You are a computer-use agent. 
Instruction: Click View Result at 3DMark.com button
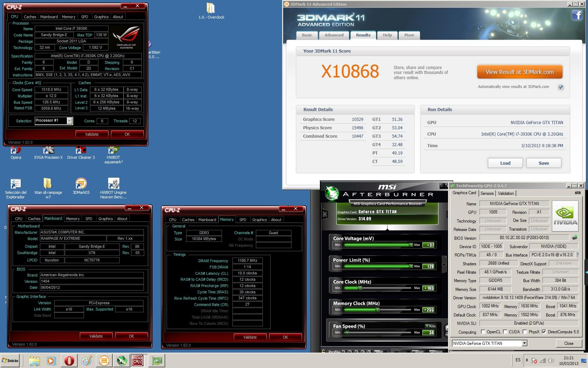click(x=520, y=72)
